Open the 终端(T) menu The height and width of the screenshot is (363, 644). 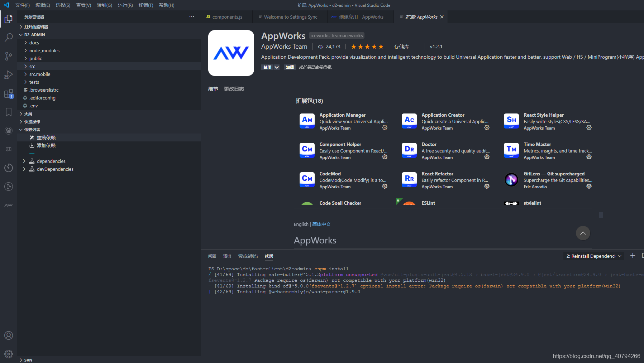click(146, 5)
